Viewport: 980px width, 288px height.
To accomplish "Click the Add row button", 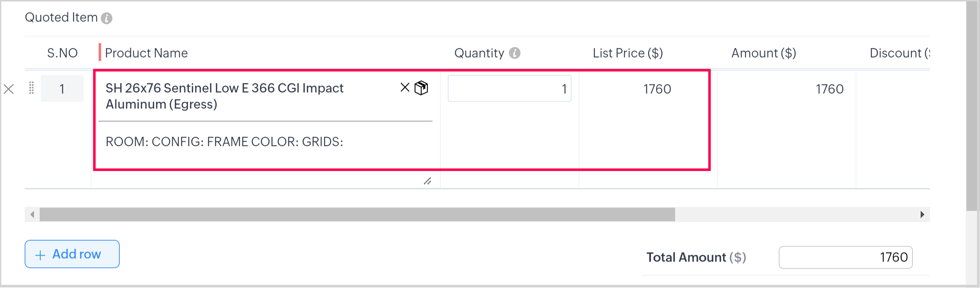I will coord(72,254).
